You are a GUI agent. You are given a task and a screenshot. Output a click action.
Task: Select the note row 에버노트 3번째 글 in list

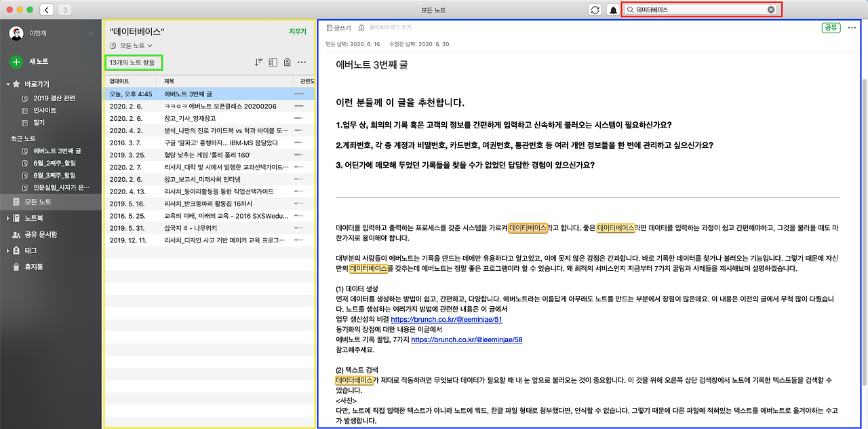coord(209,94)
